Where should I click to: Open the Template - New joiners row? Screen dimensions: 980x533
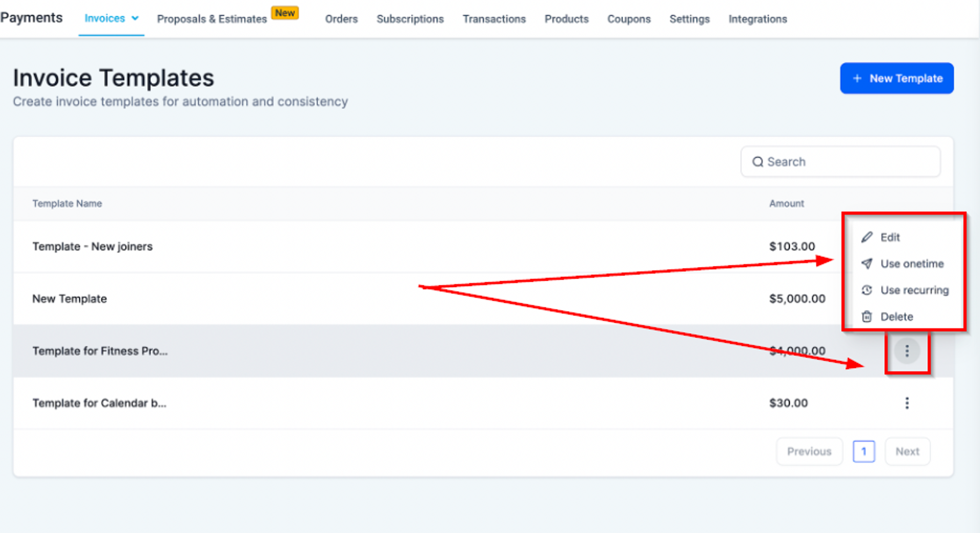483,246
